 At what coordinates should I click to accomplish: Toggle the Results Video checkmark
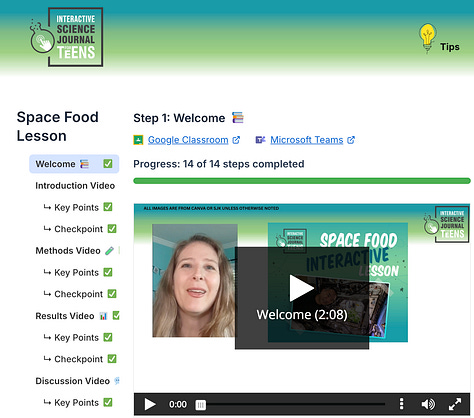[116, 315]
